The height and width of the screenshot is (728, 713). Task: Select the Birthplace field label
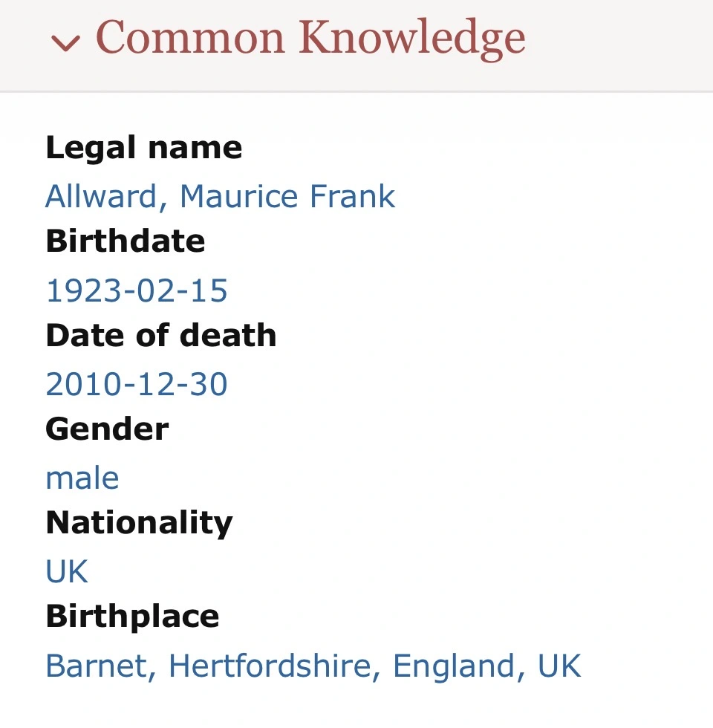click(x=132, y=616)
